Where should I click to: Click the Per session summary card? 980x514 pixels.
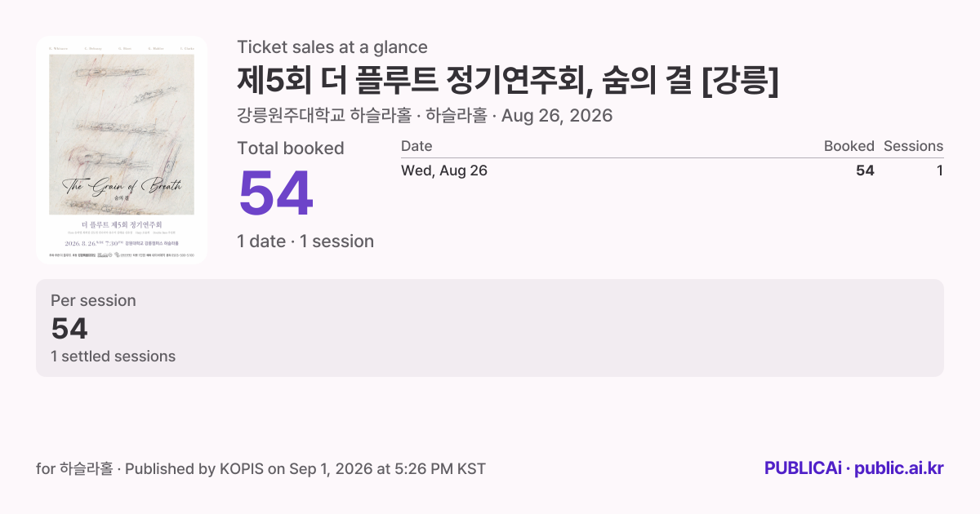490,328
